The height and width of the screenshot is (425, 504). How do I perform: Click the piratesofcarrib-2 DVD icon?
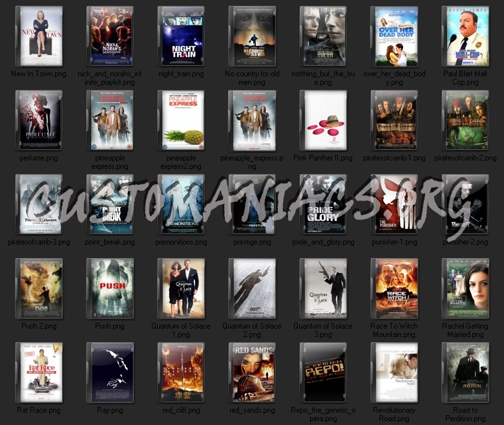(x=465, y=120)
